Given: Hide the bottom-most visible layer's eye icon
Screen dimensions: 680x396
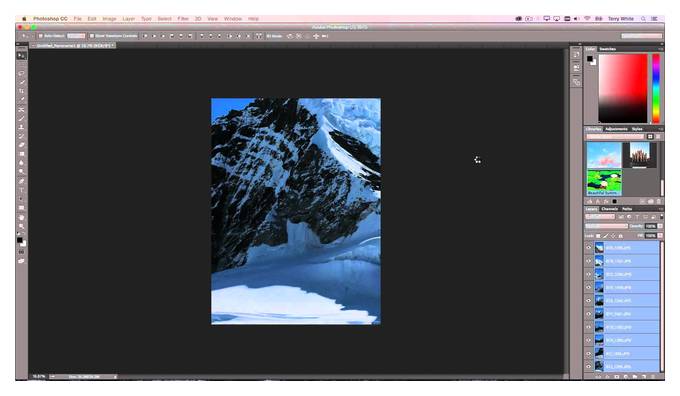Looking at the screenshot, I should pos(588,367).
